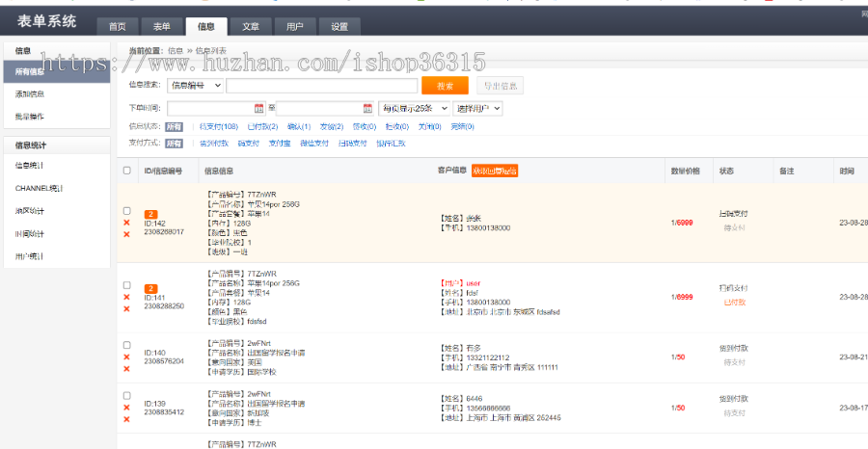Filter by 已付款(2) status
Image resolution: width=868 pixels, height=449 pixels.
pyautogui.click(x=262, y=126)
